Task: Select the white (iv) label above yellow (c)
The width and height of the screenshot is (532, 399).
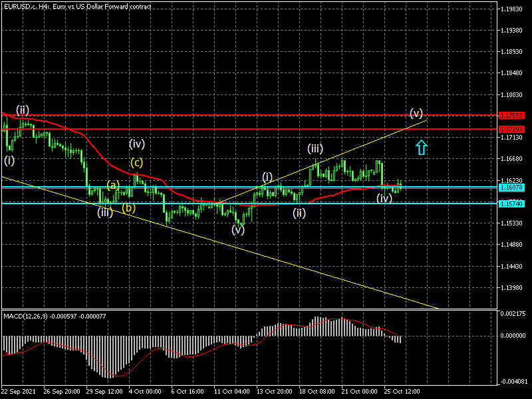Action: coord(137,143)
